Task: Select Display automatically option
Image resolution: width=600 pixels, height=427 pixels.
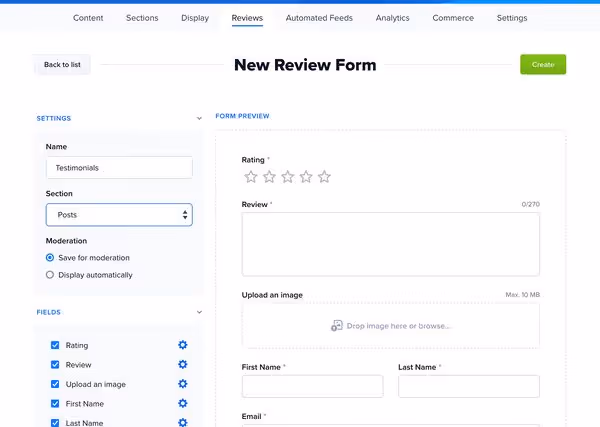Action: click(50, 275)
